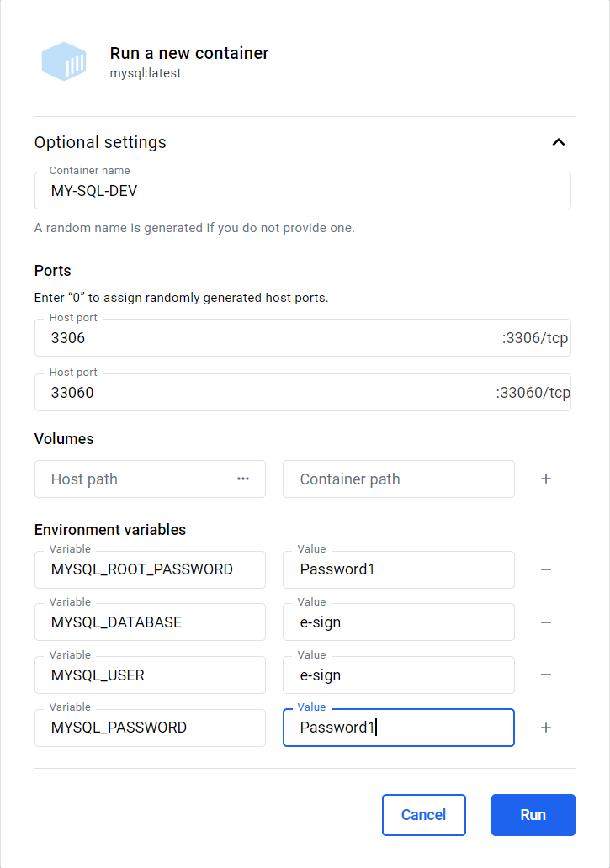610x868 pixels.
Task: Browse host path with ellipsis icon
Action: pos(243,479)
